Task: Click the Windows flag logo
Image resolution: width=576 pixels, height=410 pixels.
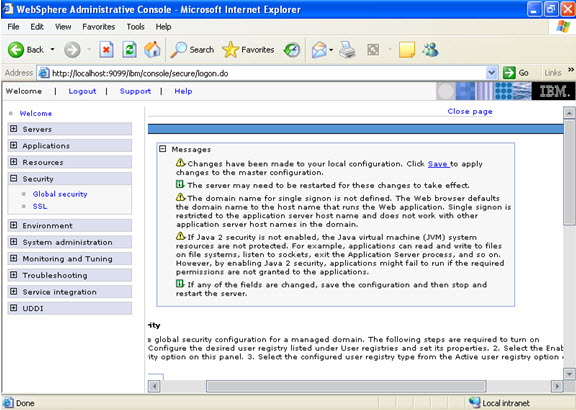Action: pos(563,26)
